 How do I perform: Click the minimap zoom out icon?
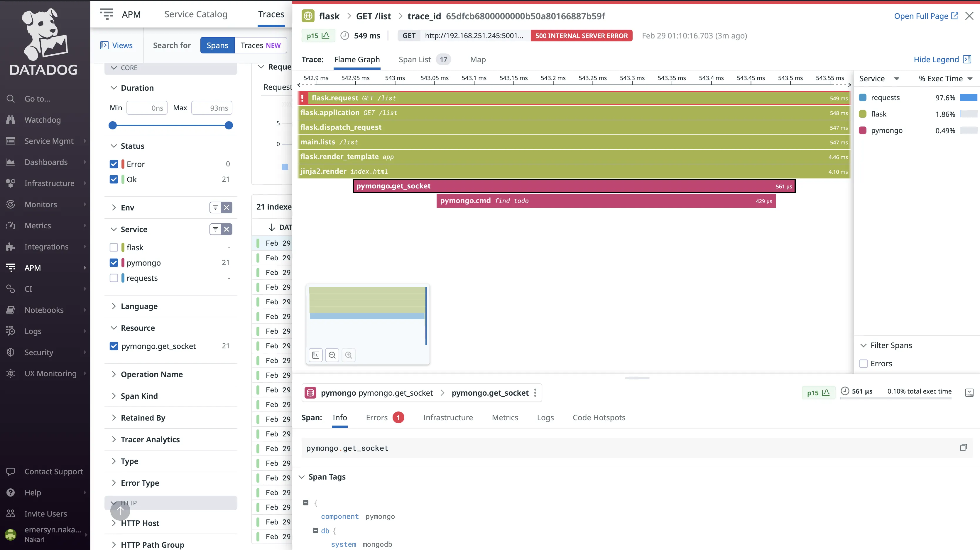(332, 355)
